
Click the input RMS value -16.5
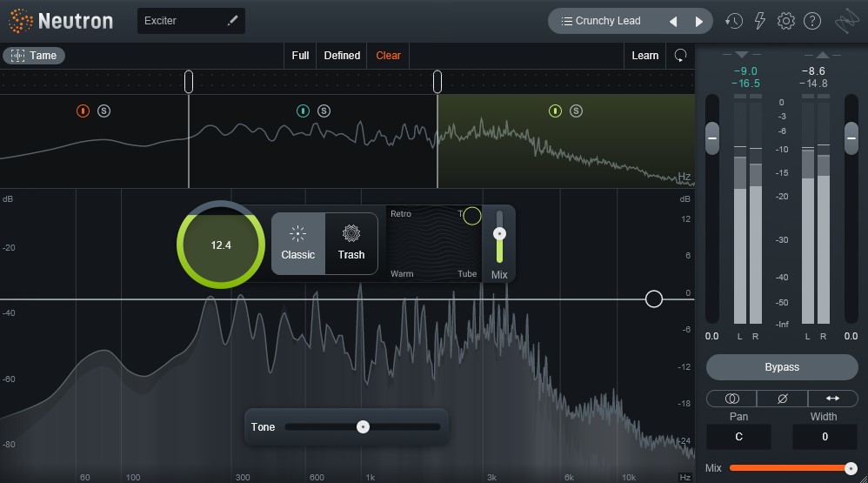point(745,83)
